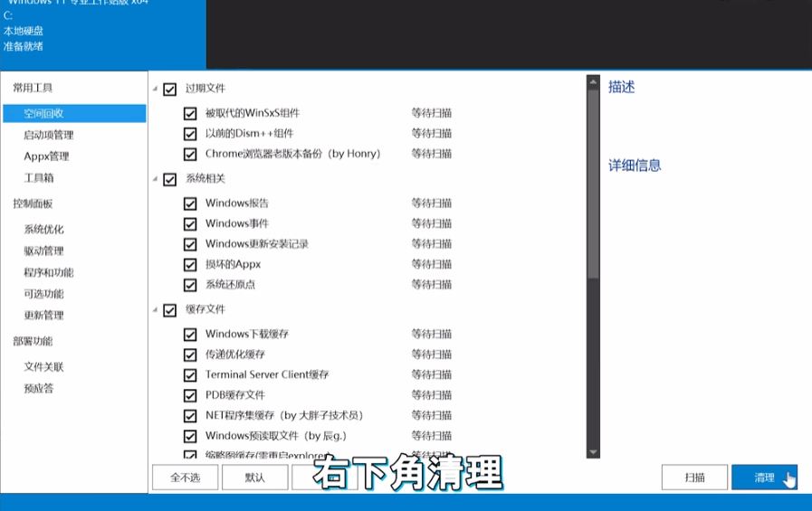Toggle Windows更新安装记录 checkbox
This screenshot has width=812, height=511.
coord(190,244)
